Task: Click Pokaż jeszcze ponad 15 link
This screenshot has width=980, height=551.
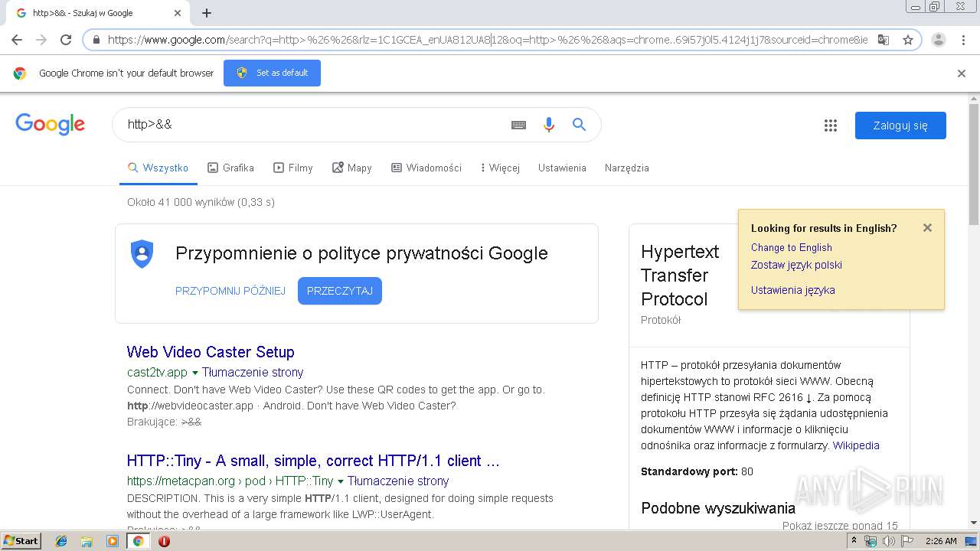Action: (840, 526)
